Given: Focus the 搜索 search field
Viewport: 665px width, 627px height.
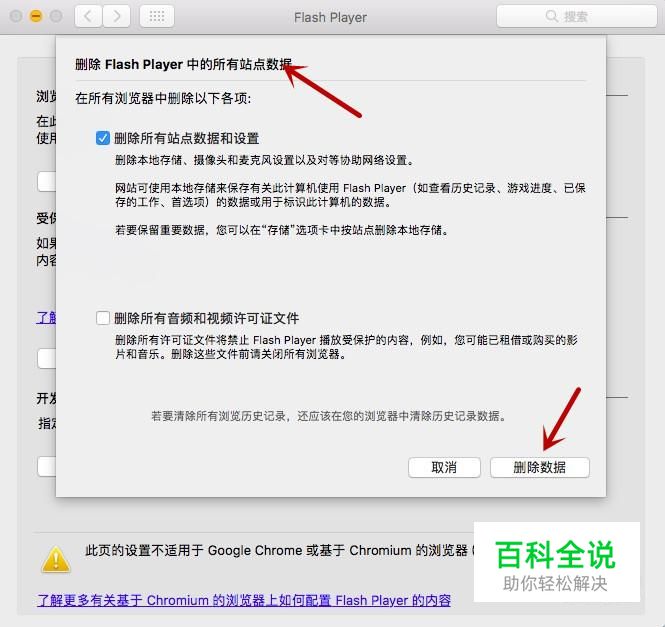Looking at the screenshot, I should [x=577, y=17].
